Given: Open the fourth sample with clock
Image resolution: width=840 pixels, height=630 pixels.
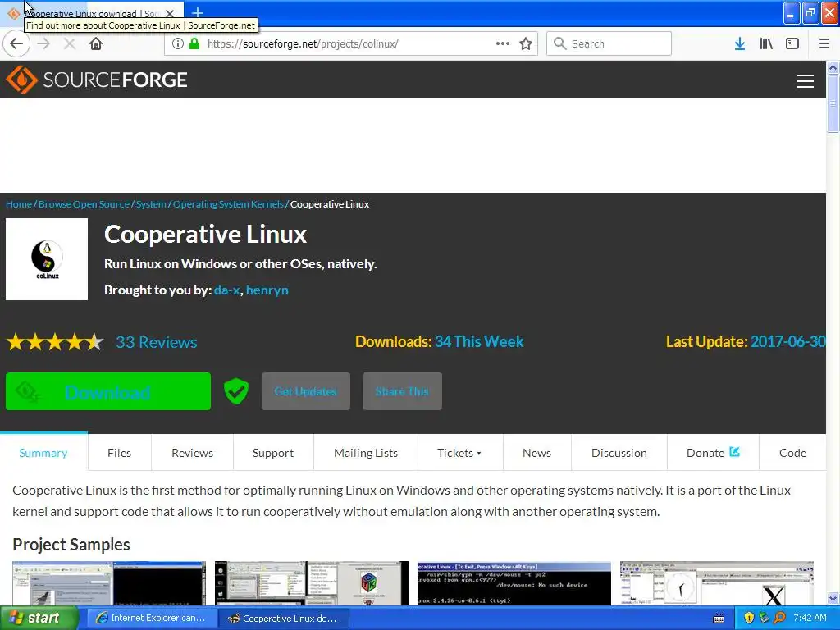Looking at the screenshot, I should (716, 583).
